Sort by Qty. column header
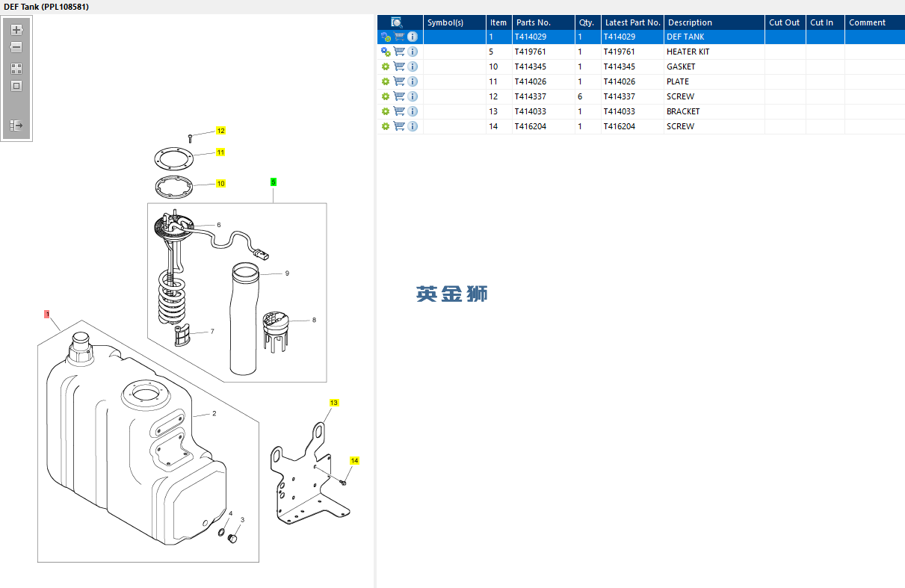 point(587,22)
